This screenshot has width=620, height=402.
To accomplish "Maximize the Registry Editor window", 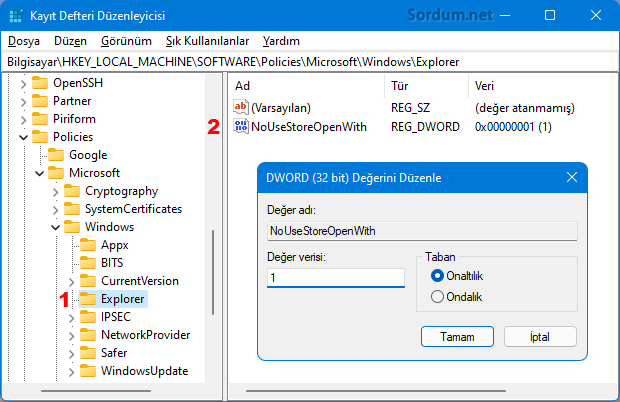I will pyautogui.click(x=550, y=15).
